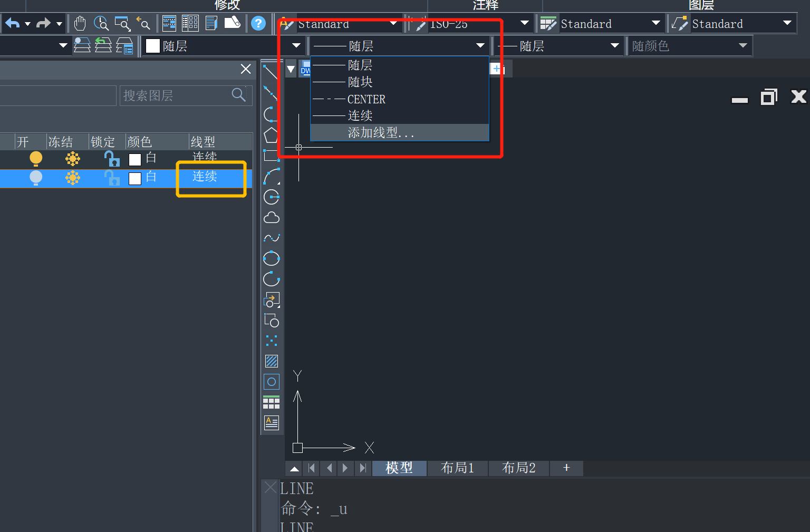Select the Arc tool
810x532 pixels.
click(x=271, y=176)
